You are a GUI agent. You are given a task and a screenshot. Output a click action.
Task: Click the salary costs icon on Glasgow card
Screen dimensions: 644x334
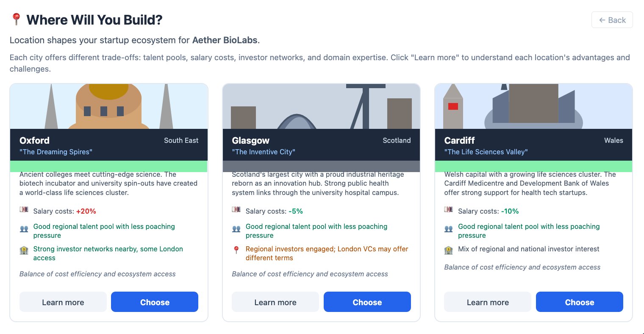tap(236, 210)
